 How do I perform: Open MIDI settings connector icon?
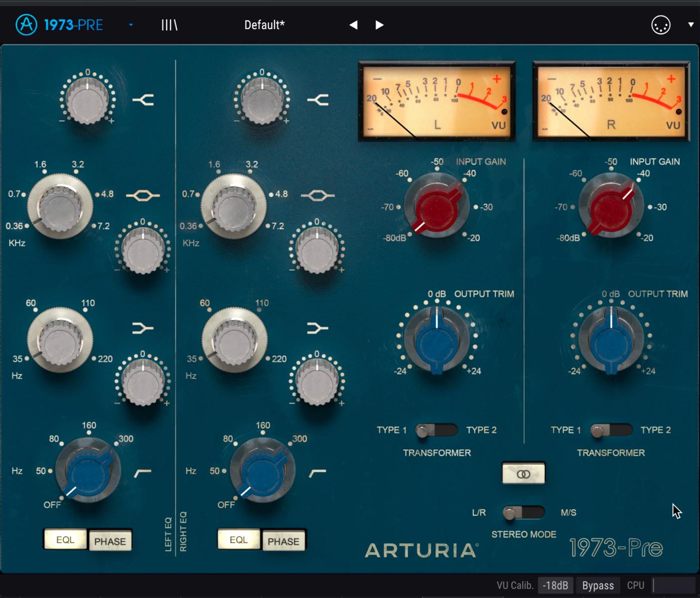tap(661, 25)
